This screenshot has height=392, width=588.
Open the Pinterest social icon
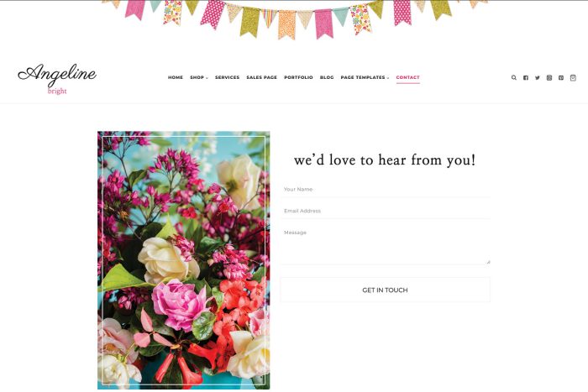pyautogui.click(x=561, y=77)
